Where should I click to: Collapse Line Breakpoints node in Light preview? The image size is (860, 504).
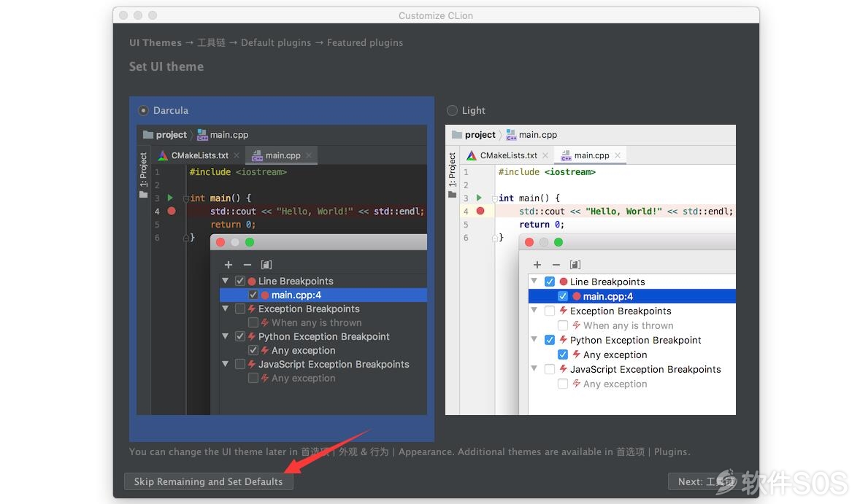pyautogui.click(x=534, y=281)
